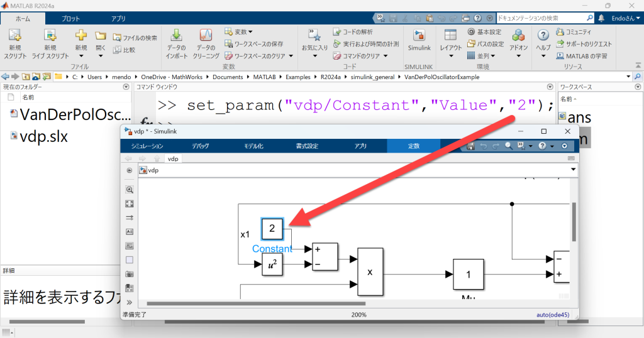Switch to the プロット (Plots) tab
The width and height of the screenshot is (644, 338).
point(70,19)
